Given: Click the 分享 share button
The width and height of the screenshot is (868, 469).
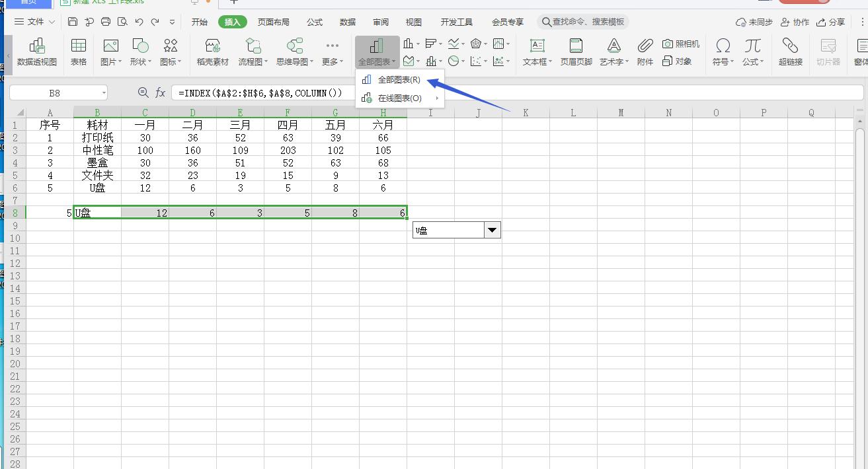Looking at the screenshot, I should pos(831,22).
